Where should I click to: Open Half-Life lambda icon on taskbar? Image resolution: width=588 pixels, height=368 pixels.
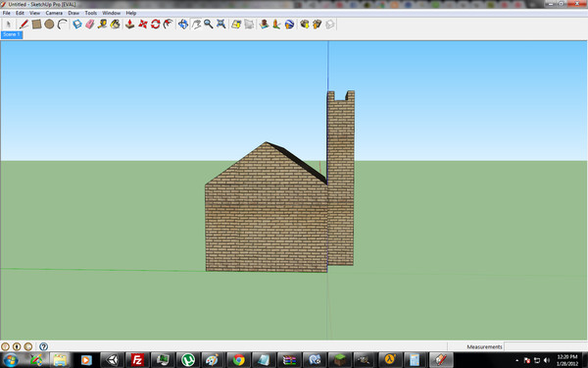pos(390,360)
